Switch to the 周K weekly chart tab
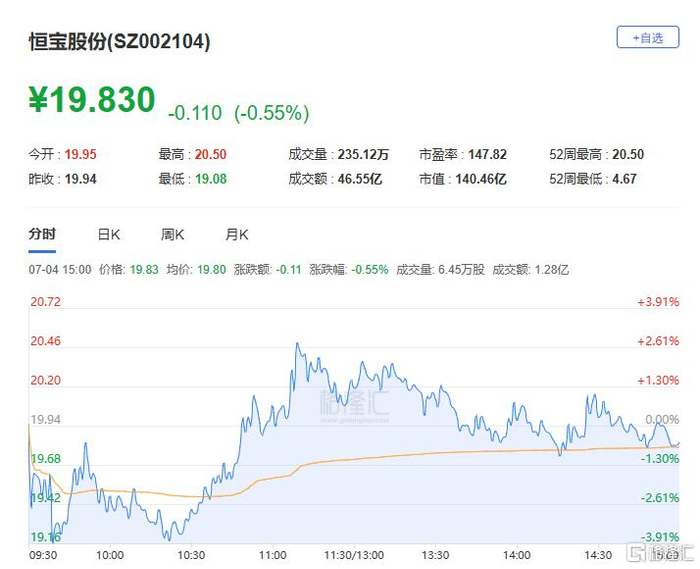Viewport: 700px width, 569px height. pyautogui.click(x=172, y=234)
